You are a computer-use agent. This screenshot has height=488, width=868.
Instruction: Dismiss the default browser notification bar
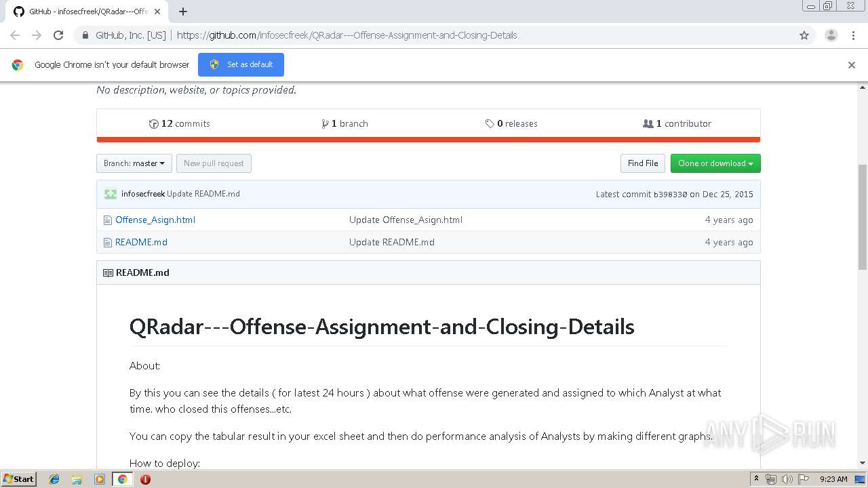(852, 65)
